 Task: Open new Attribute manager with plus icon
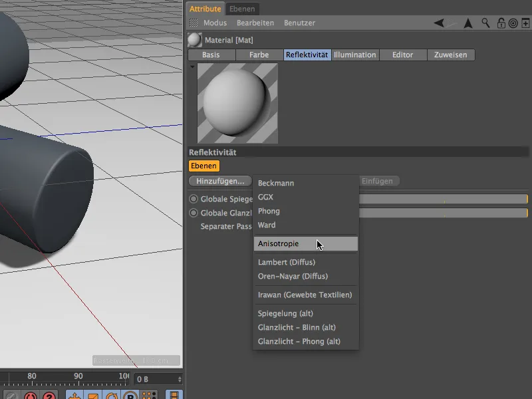525,23
